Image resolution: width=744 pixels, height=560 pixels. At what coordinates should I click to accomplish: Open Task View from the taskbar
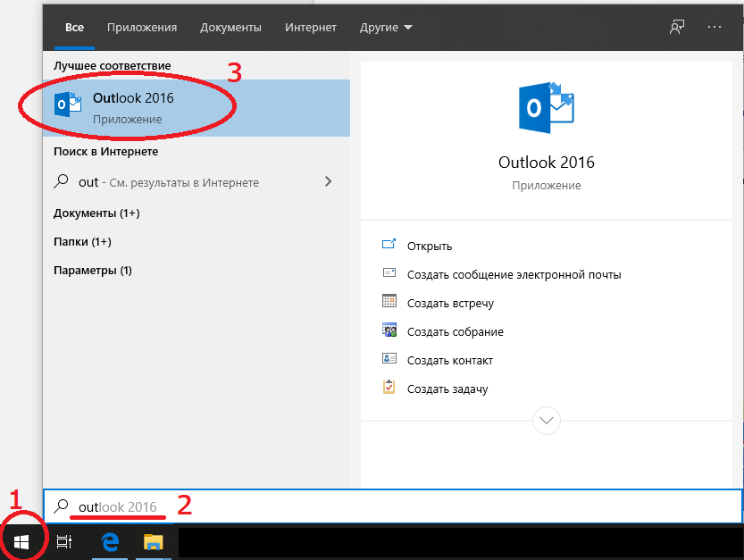pos(64,541)
